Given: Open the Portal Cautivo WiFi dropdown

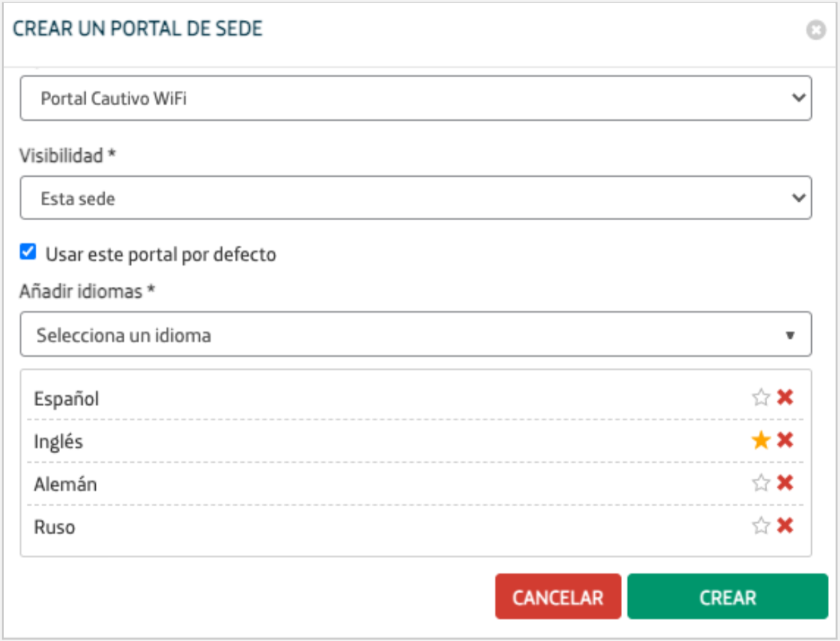Looking at the screenshot, I should 415,98.
